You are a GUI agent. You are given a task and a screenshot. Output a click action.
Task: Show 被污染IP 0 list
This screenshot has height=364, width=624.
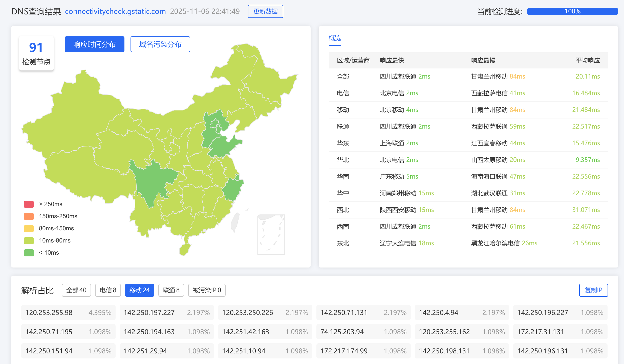(207, 290)
